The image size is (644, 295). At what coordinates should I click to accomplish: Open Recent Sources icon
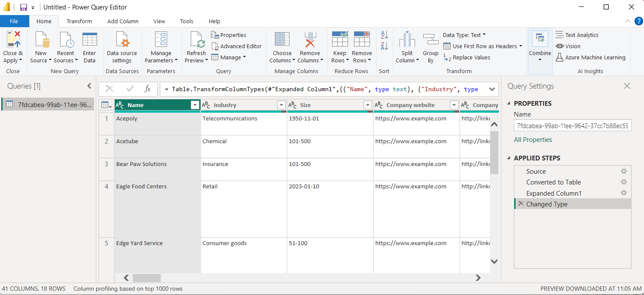66,40
